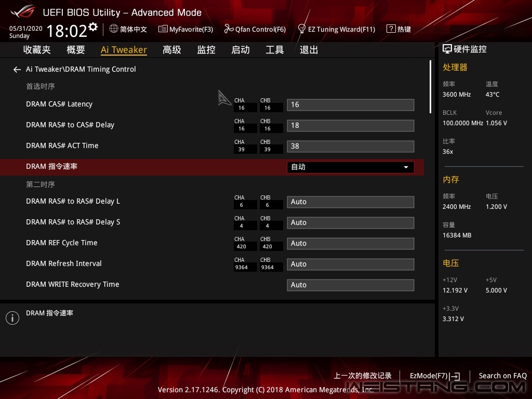Click the DRAM WRITE Recovery Time field
The image size is (532, 399).
point(350,285)
